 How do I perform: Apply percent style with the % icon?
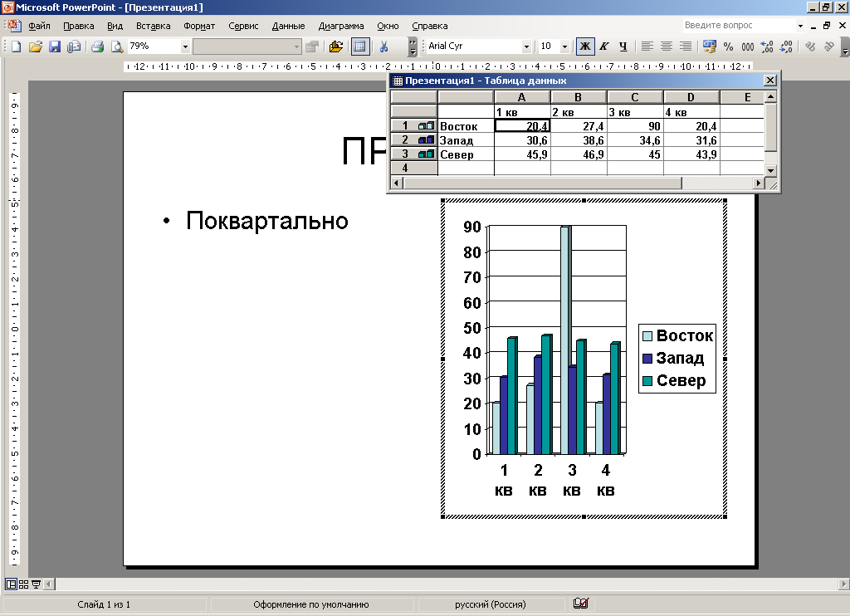[728, 46]
